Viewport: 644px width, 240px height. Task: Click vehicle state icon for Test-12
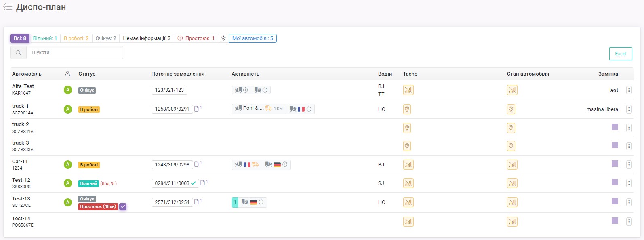(512, 183)
